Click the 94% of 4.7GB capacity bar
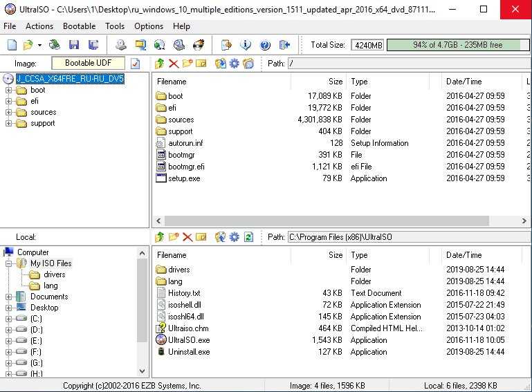 tap(458, 45)
